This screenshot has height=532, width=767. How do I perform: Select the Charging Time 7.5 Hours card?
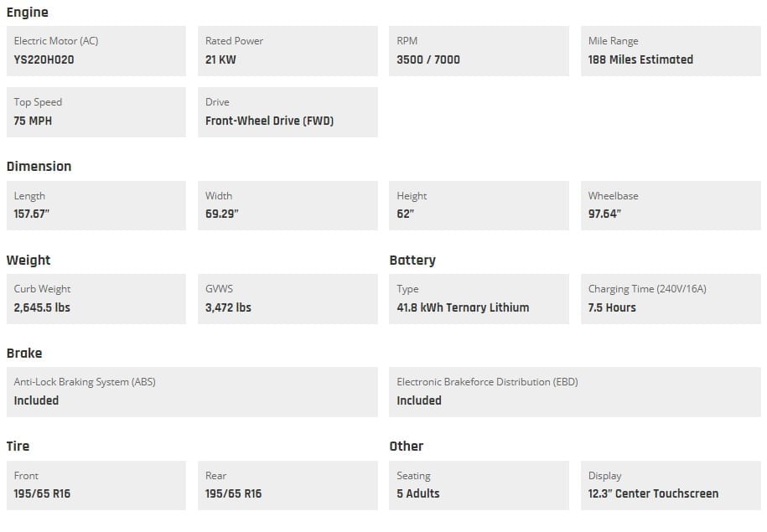tap(671, 299)
